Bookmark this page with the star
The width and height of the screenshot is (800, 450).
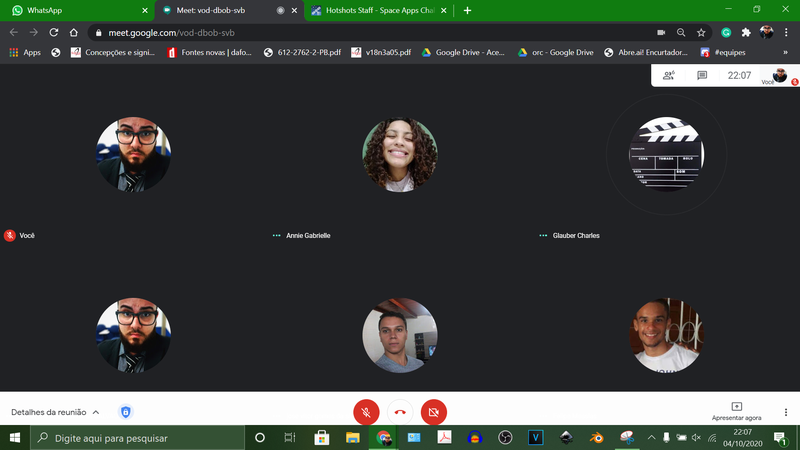(x=701, y=32)
